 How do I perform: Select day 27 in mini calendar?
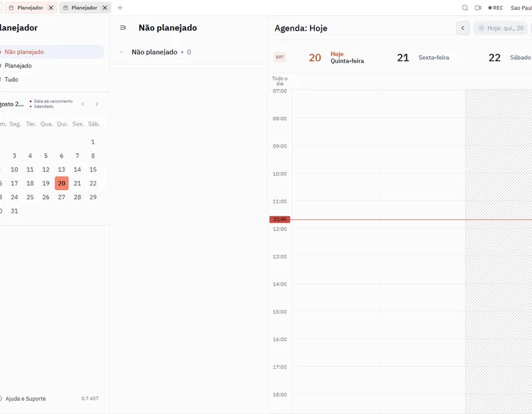pos(61,197)
